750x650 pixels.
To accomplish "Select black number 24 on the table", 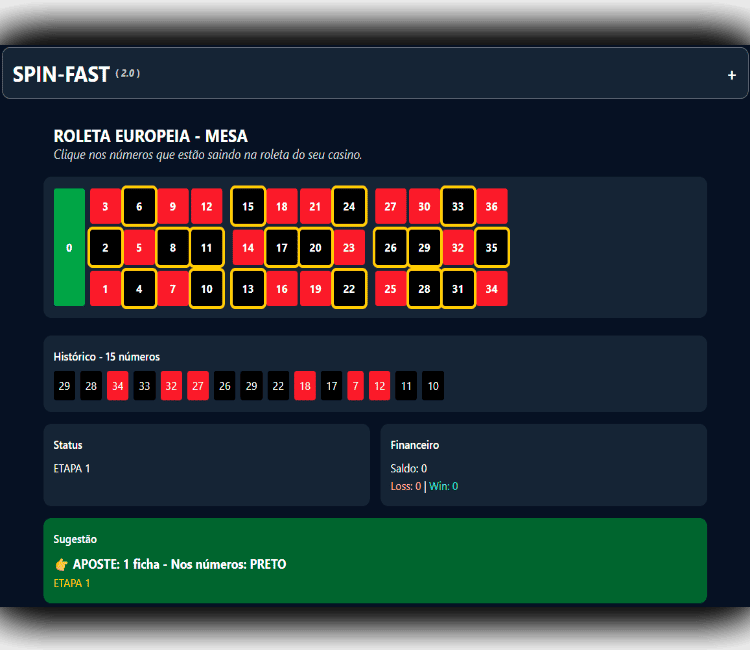I will (x=349, y=206).
